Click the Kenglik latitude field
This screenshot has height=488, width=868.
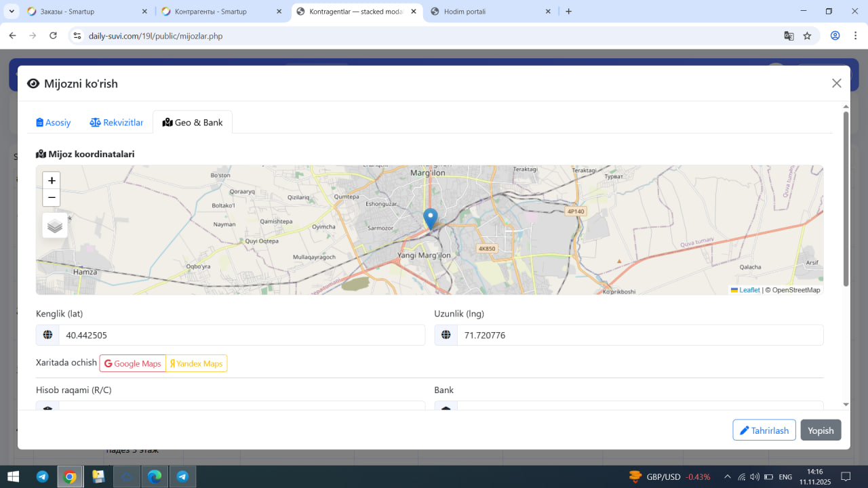click(241, 335)
